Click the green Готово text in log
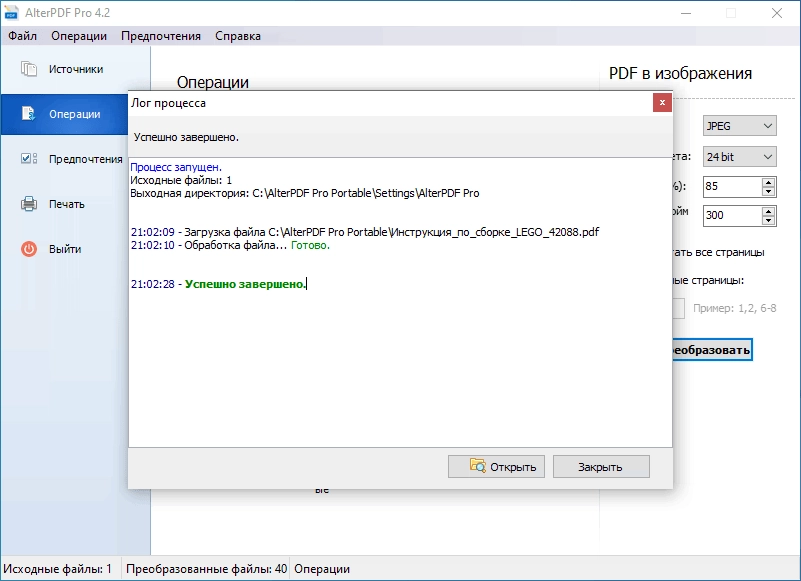Screen dimensions: 801x581 pos(311,245)
